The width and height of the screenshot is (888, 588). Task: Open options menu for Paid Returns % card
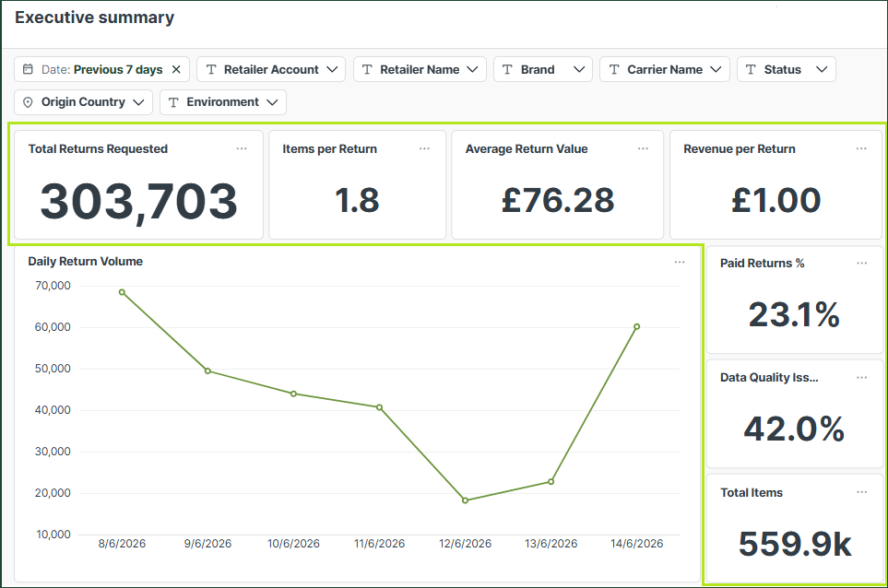862,264
